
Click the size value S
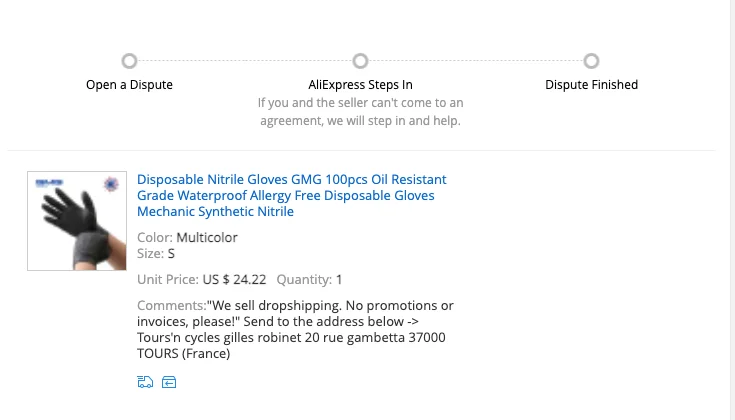(171, 254)
